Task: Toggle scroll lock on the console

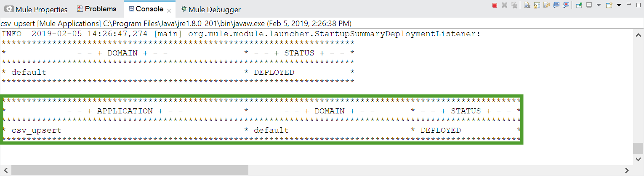Action: click(537, 5)
